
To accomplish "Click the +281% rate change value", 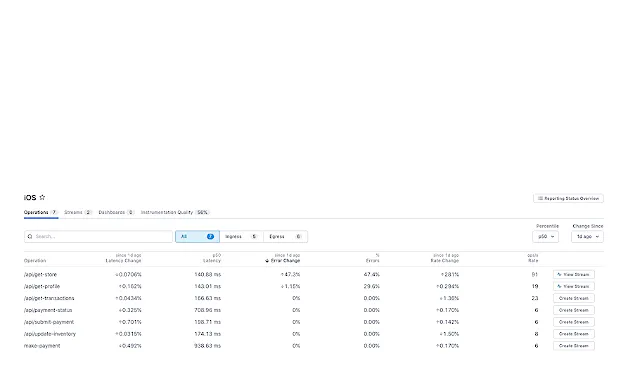I will coord(450,275).
